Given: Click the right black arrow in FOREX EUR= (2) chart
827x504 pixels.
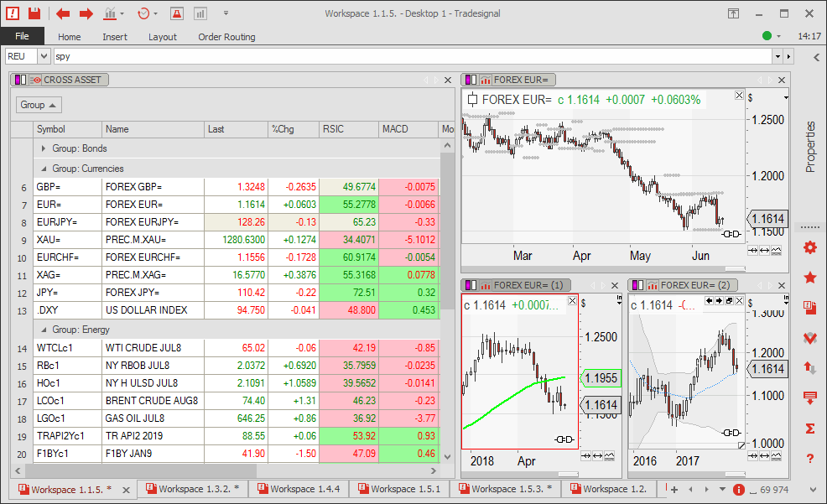Looking at the screenshot, I should pos(719,300).
